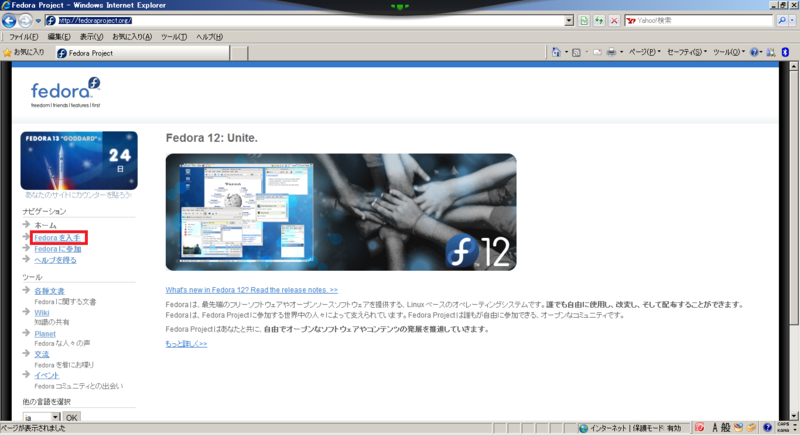Click the vertical scrollbar up arrow
The height and width of the screenshot is (436, 800).
pos(793,66)
